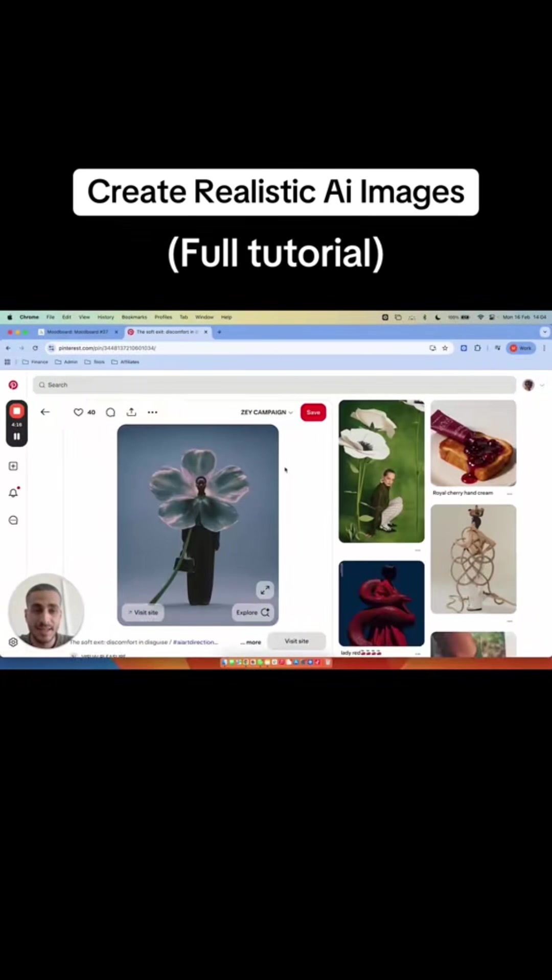
Task: Expand Chrome tab search dropdown arrow
Action: pyautogui.click(x=545, y=332)
